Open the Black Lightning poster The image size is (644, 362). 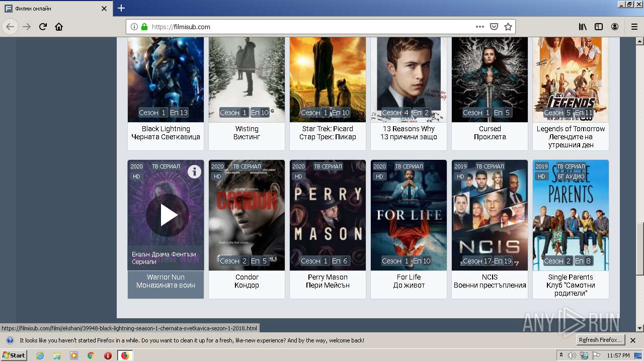[x=166, y=79]
